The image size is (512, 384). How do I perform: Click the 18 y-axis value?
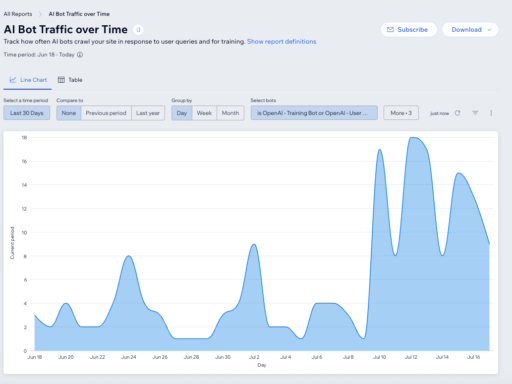pos(24,137)
